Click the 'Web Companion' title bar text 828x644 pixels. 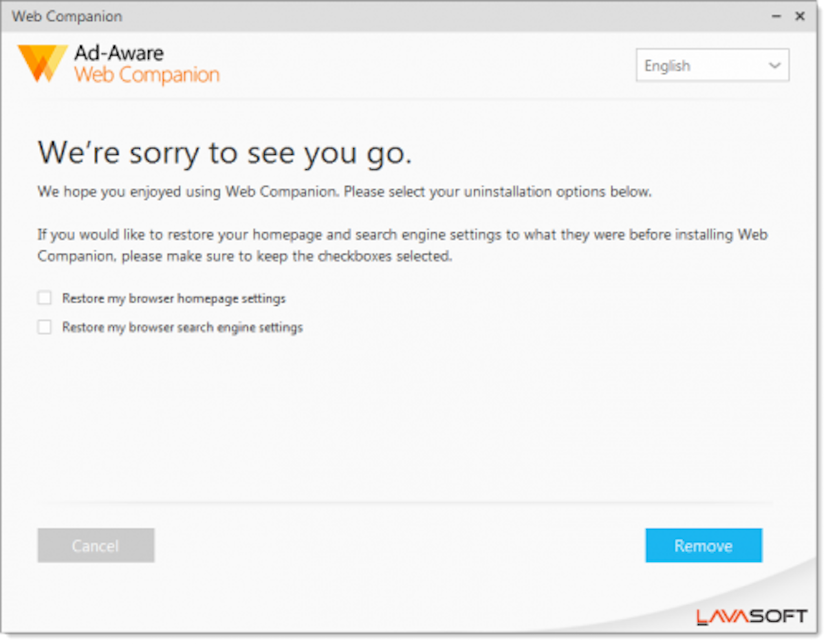point(67,17)
